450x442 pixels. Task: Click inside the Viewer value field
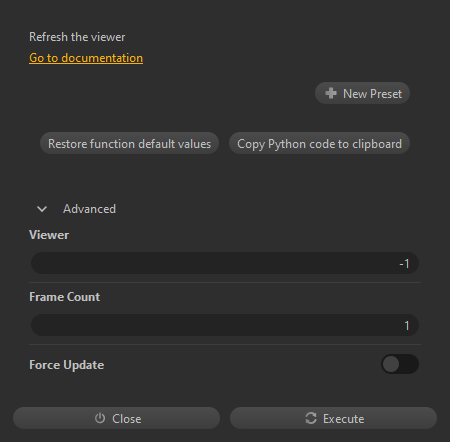click(225, 263)
